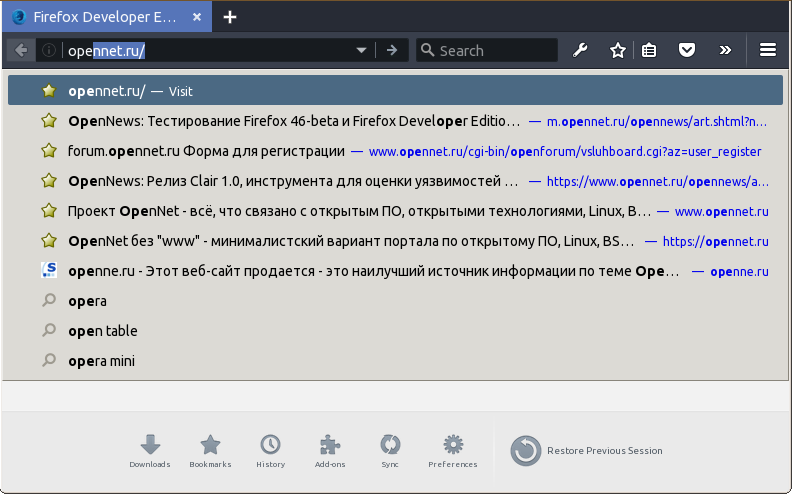Click the site information icon in address bar
792x494 pixels.
(x=48, y=51)
